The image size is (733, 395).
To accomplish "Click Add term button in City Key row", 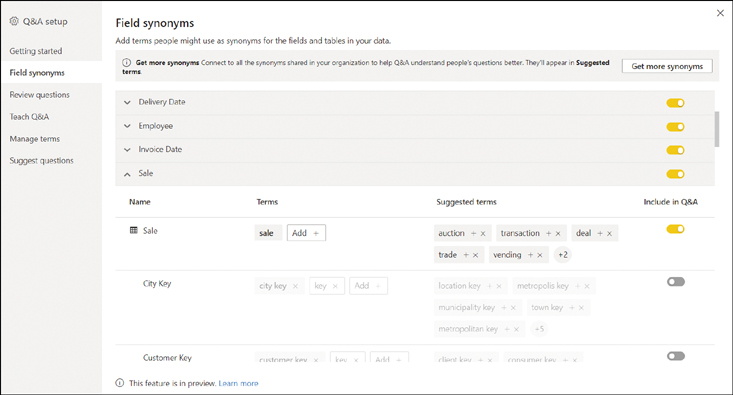I will (x=368, y=286).
